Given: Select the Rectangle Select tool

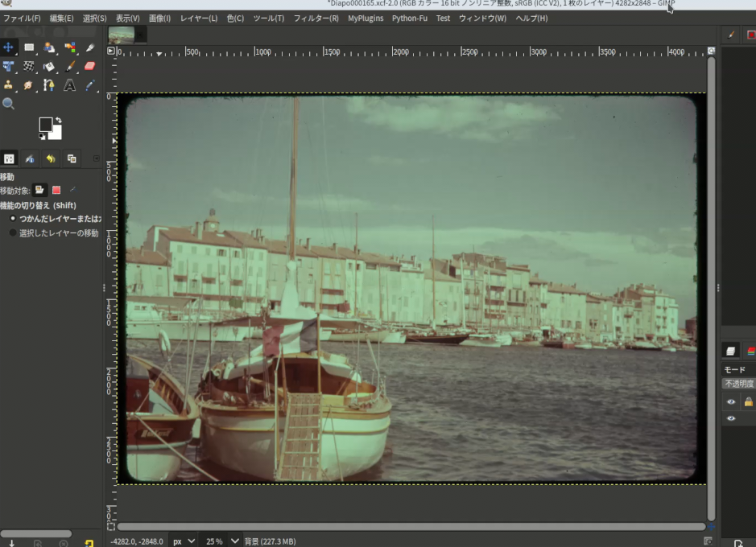Looking at the screenshot, I should tap(29, 47).
